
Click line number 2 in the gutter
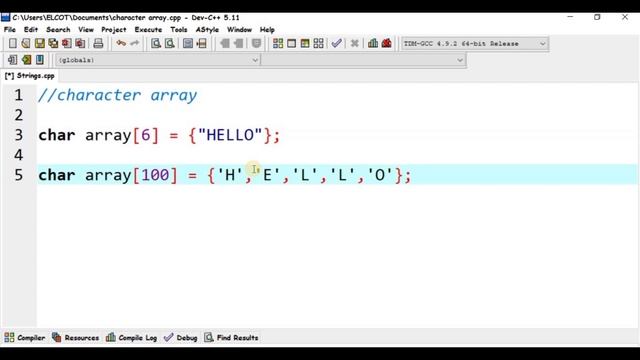coord(19,115)
